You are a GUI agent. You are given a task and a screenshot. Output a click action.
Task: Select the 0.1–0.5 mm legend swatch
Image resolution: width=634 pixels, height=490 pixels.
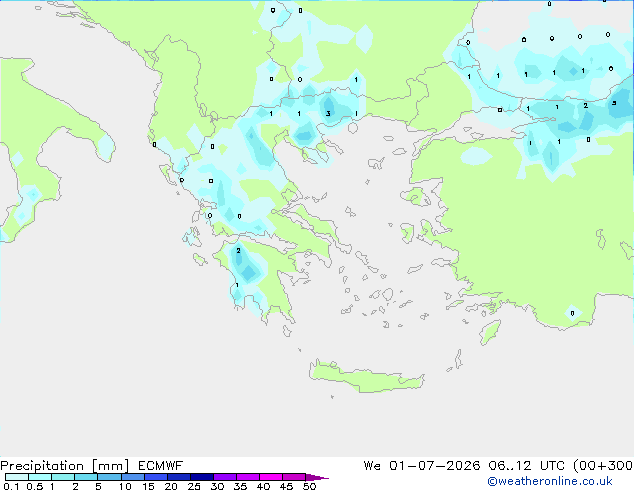point(17,477)
